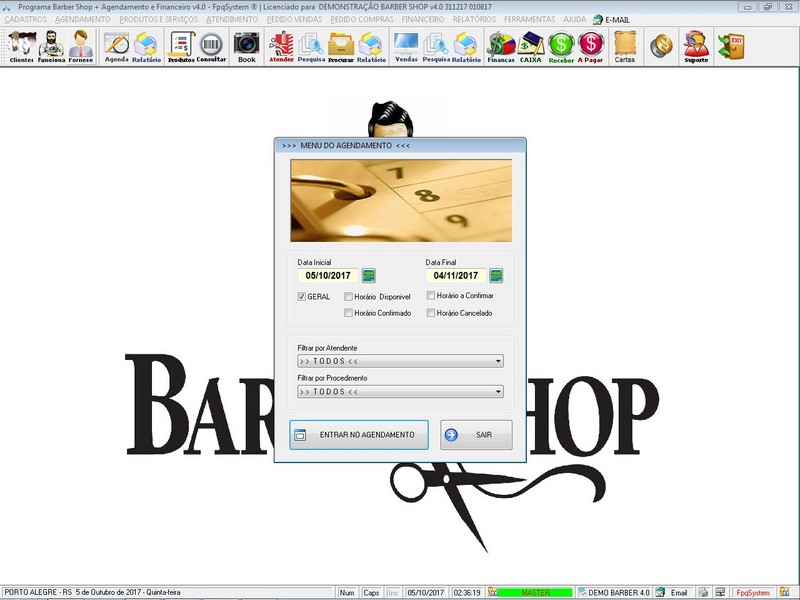
Task: Open the Finanças toolbar icon
Action: (501, 46)
